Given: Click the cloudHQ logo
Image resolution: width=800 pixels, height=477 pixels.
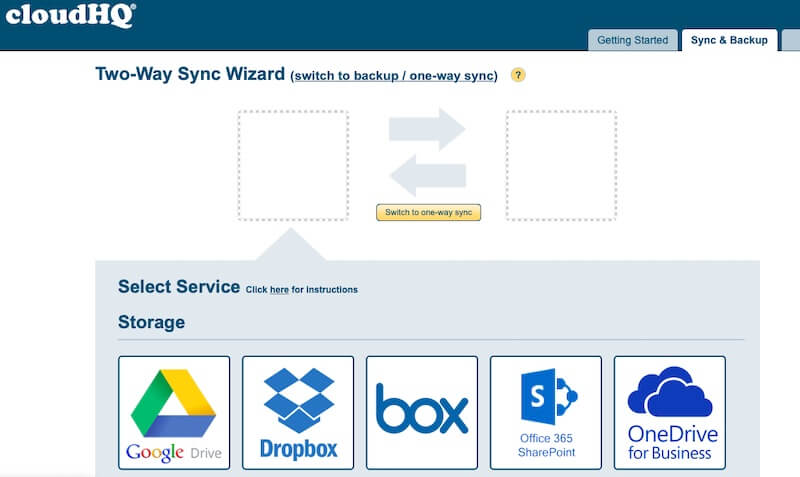Looking at the screenshot, I should pos(70,15).
